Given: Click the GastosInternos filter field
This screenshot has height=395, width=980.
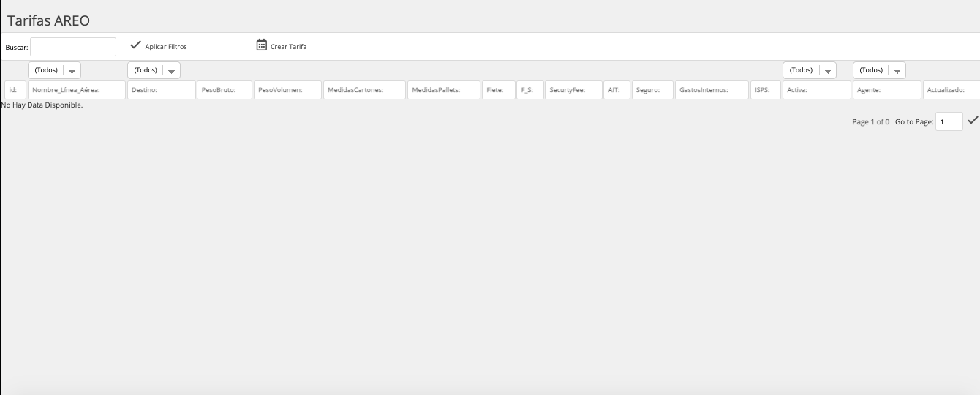Looking at the screenshot, I should [712, 90].
